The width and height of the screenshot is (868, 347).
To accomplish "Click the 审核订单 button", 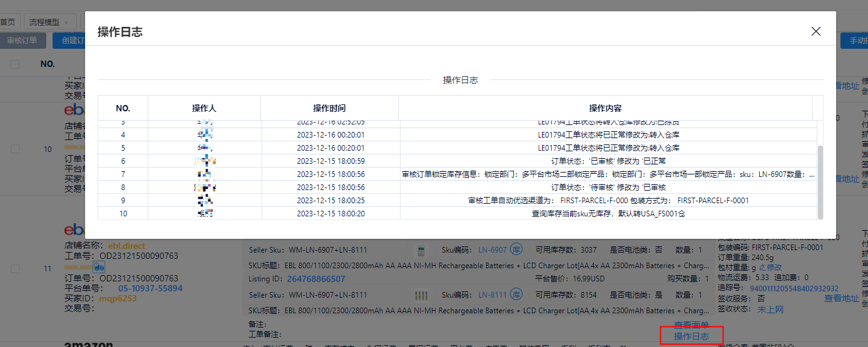I will (x=22, y=41).
